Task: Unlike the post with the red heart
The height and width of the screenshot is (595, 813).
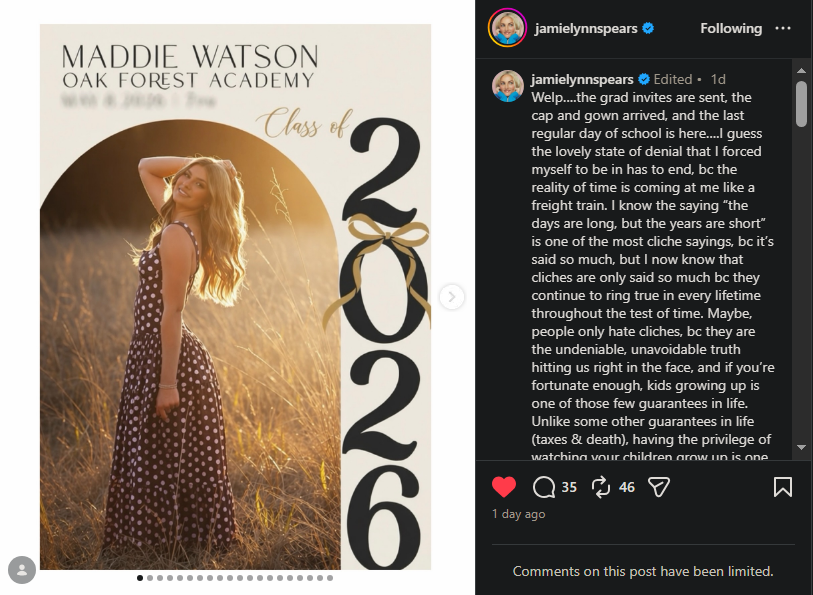Action: point(503,487)
